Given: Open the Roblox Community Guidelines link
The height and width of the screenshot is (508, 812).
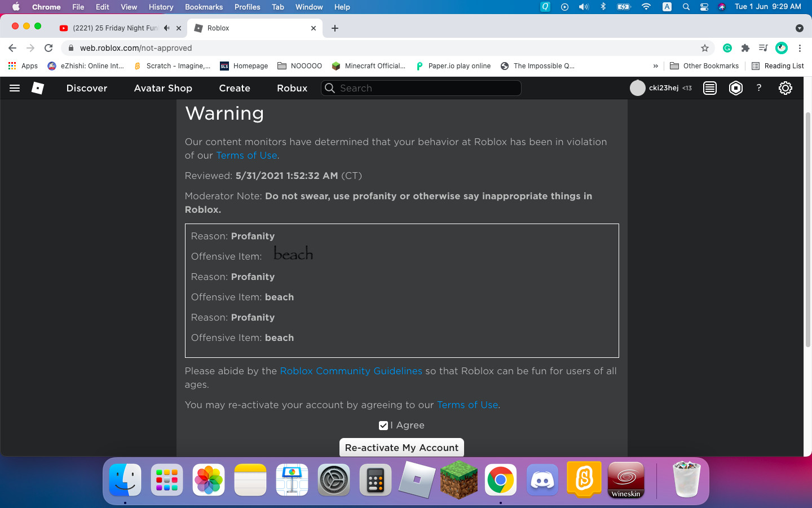Looking at the screenshot, I should (351, 371).
